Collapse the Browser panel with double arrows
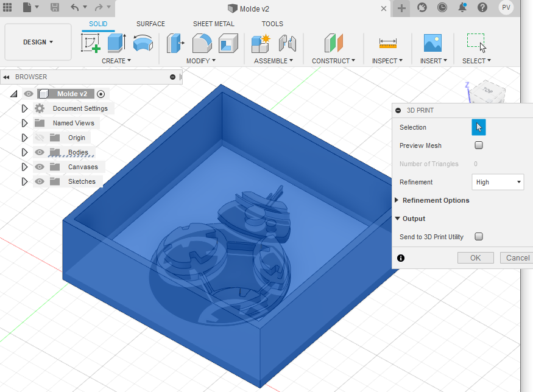 (6, 77)
